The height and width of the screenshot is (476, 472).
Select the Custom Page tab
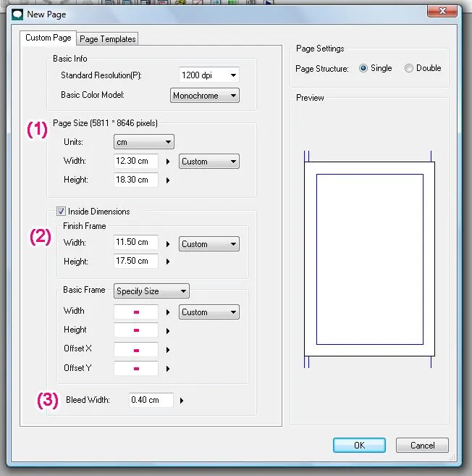(x=49, y=38)
